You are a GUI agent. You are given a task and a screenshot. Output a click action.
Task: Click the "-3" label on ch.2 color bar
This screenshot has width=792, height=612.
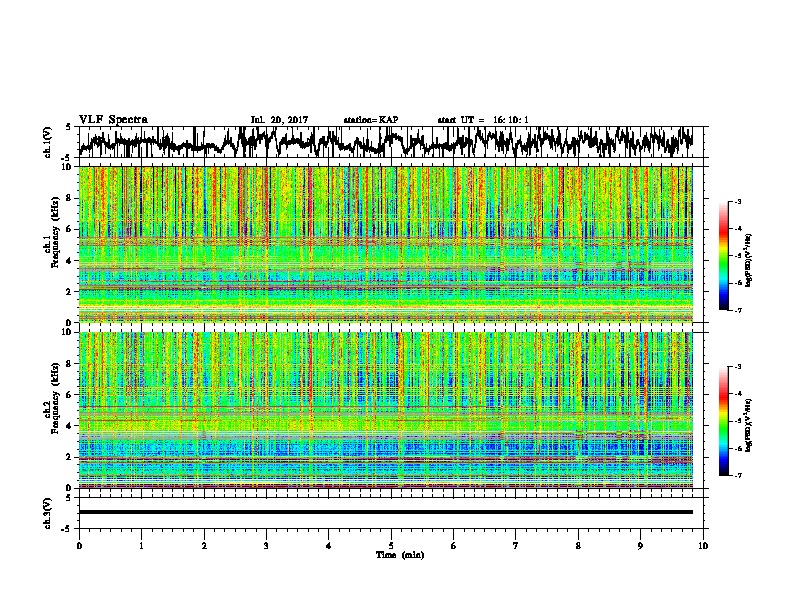pyautogui.click(x=737, y=367)
